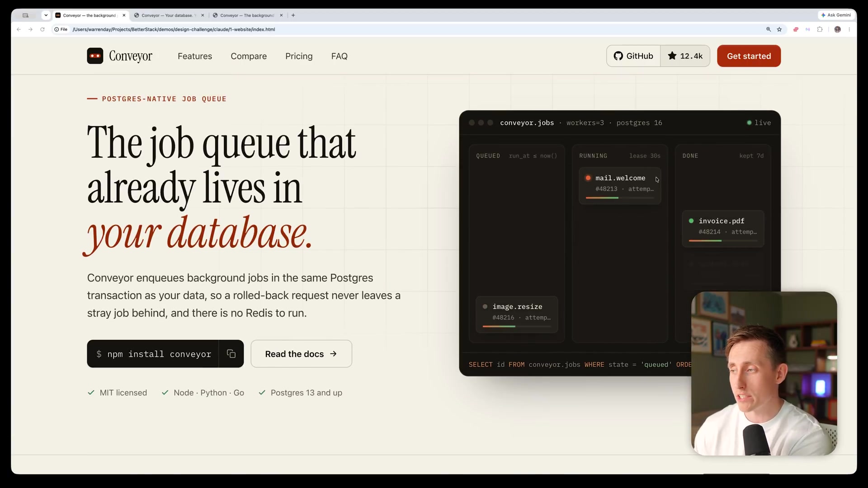868x488 pixels.
Task: Open the Extensions puzzle icon
Action: point(820,29)
